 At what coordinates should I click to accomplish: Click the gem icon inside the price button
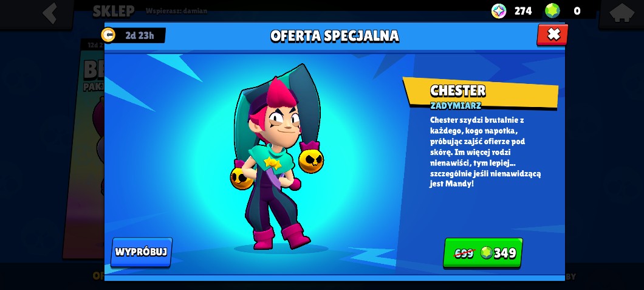[x=487, y=253]
